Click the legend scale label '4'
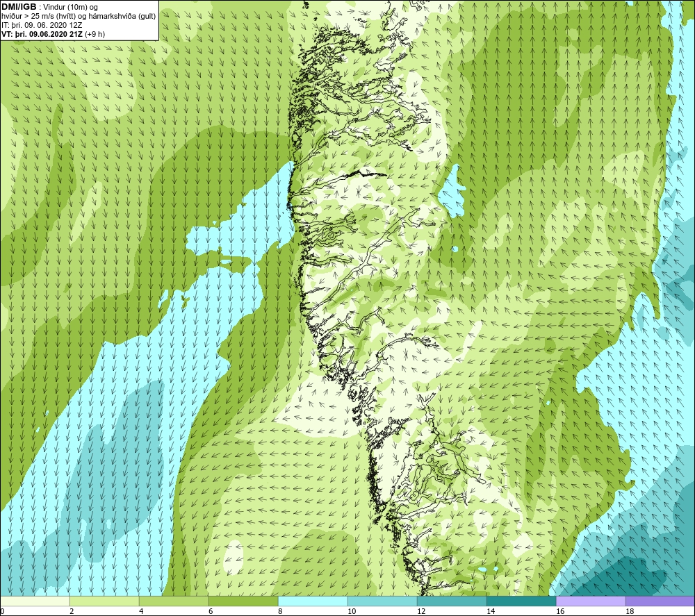 tap(141, 612)
